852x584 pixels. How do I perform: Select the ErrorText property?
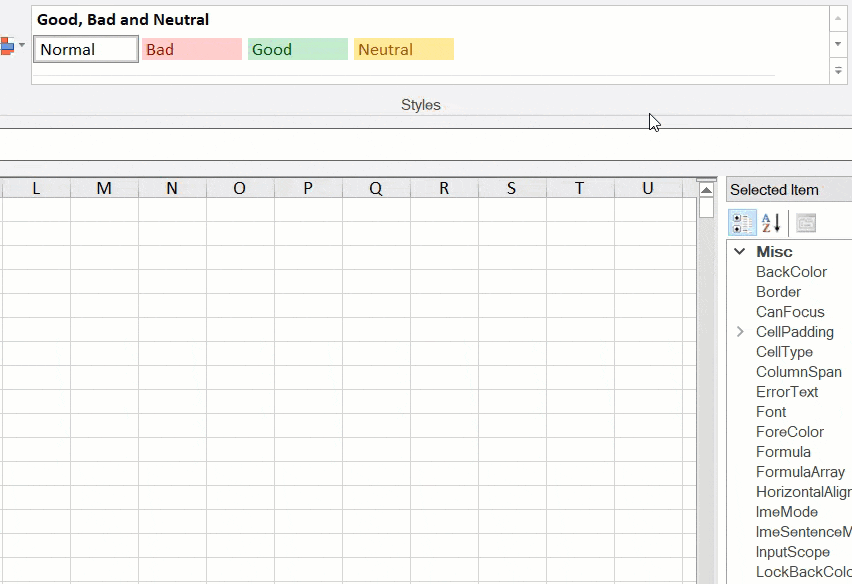pyautogui.click(x=787, y=392)
